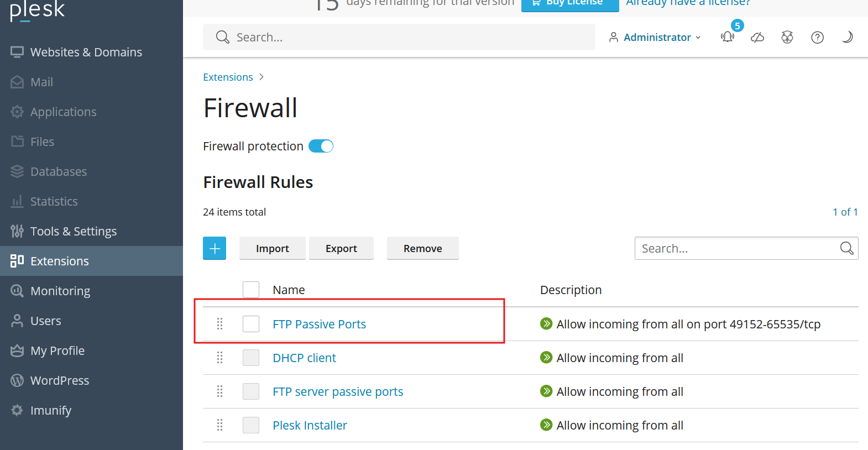Image resolution: width=868 pixels, height=450 pixels.
Task: Click the Plesk logo
Action: (37, 10)
